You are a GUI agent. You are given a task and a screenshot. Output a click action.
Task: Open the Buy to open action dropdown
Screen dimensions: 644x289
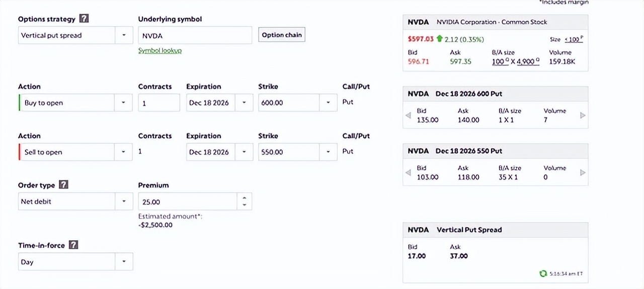tap(75, 103)
